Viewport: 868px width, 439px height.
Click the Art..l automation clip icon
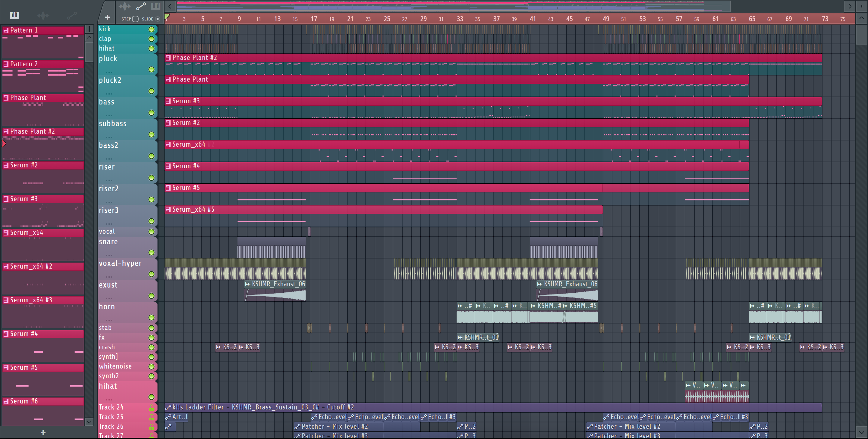[168, 417]
